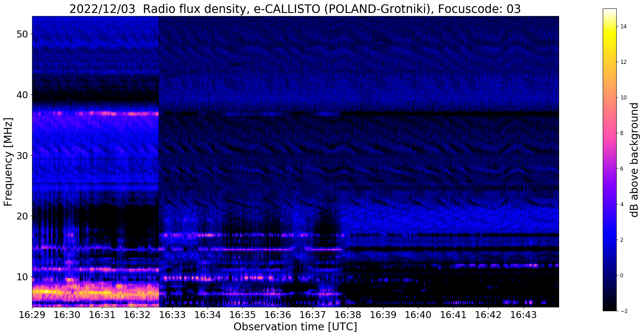
Task: Click the 16:30 time tick label
Action: [67, 315]
